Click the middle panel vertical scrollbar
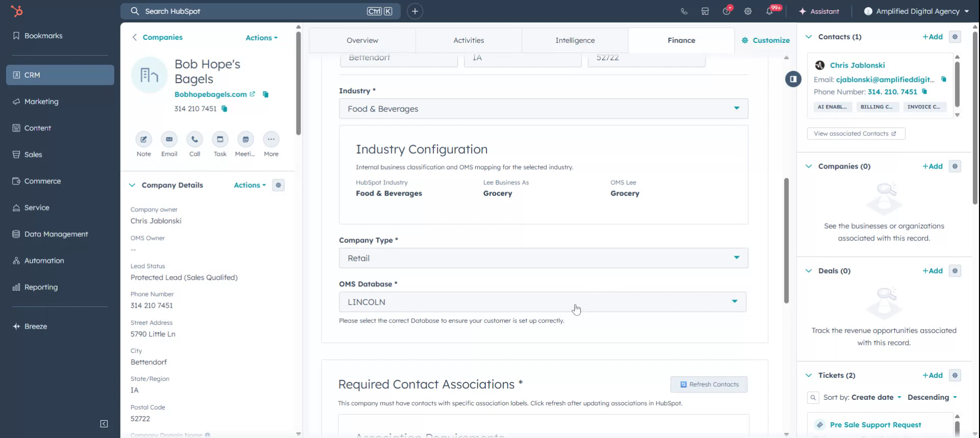 pyautogui.click(x=787, y=240)
